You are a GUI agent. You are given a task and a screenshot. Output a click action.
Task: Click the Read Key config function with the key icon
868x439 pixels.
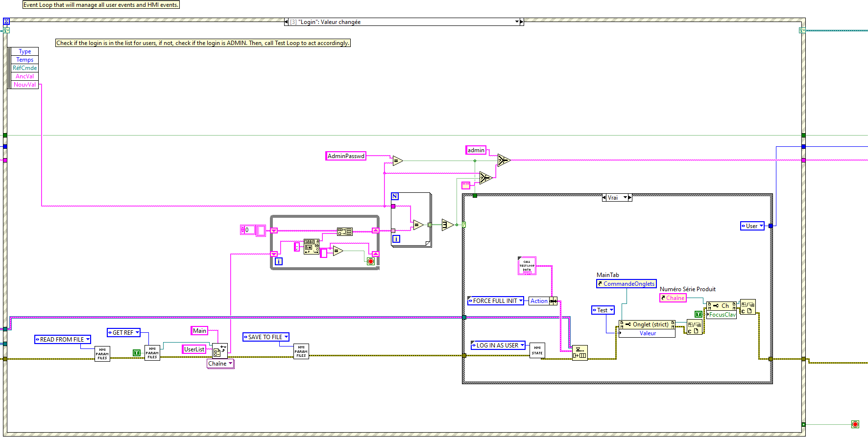(x=220, y=350)
